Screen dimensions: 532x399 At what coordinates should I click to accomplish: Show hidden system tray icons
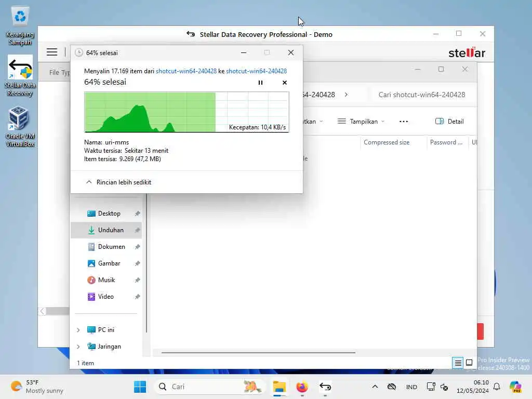[375, 387]
